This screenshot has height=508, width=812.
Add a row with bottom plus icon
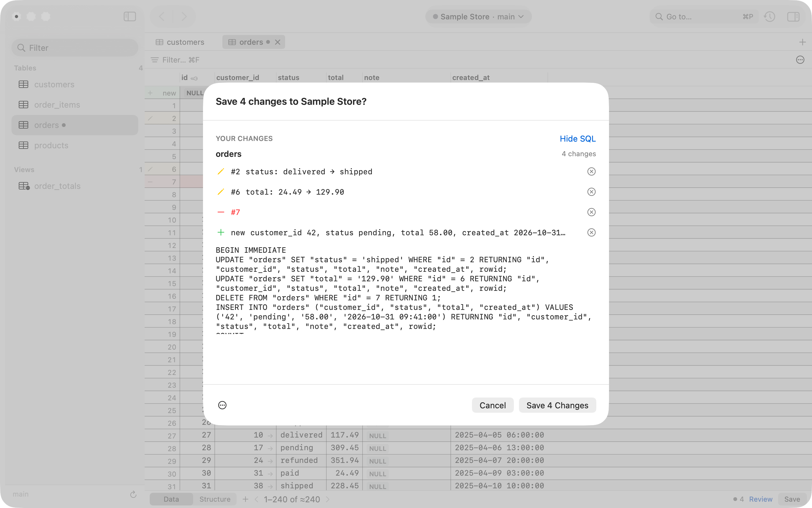pos(245,499)
